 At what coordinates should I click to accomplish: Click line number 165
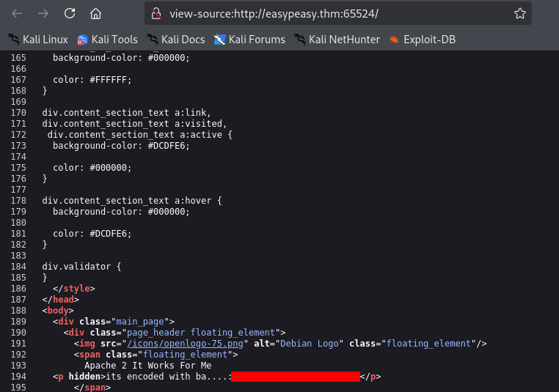click(18, 58)
